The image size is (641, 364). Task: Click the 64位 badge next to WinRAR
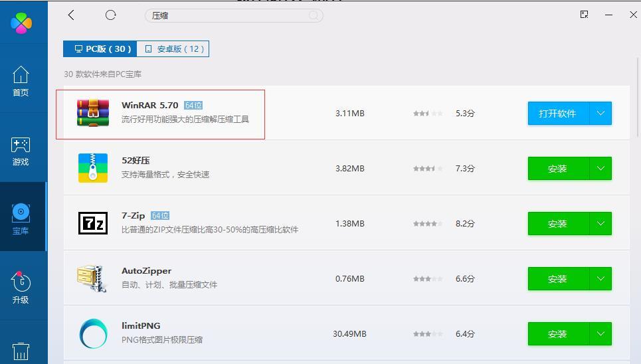click(193, 106)
